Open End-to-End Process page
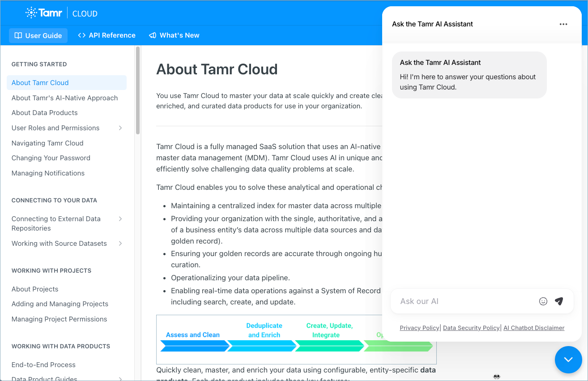This screenshot has width=588, height=381. (x=43, y=365)
